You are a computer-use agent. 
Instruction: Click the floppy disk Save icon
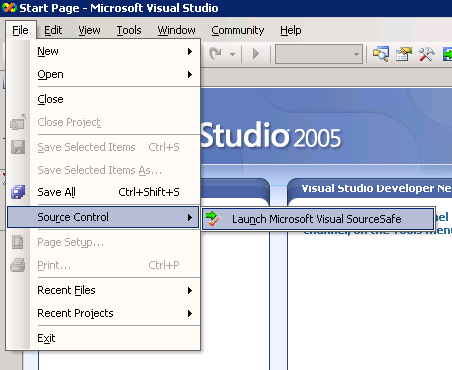pyautogui.click(x=18, y=147)
